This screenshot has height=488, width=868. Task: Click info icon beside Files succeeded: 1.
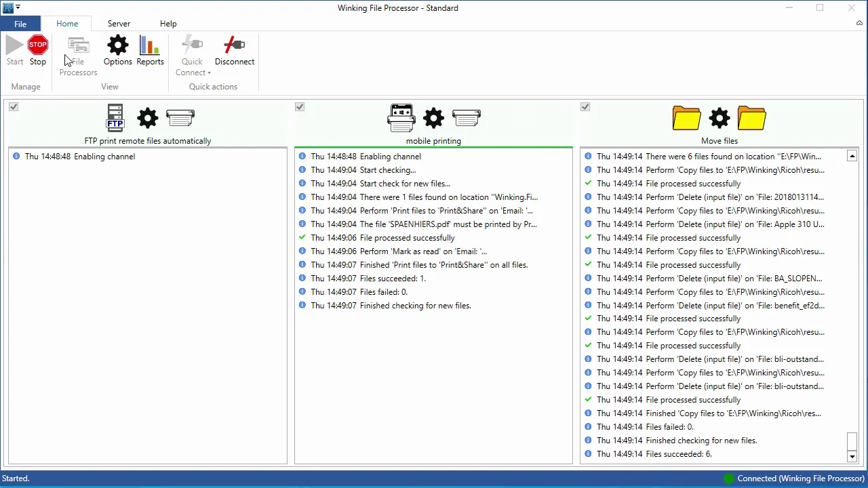(x=302, y=278)
